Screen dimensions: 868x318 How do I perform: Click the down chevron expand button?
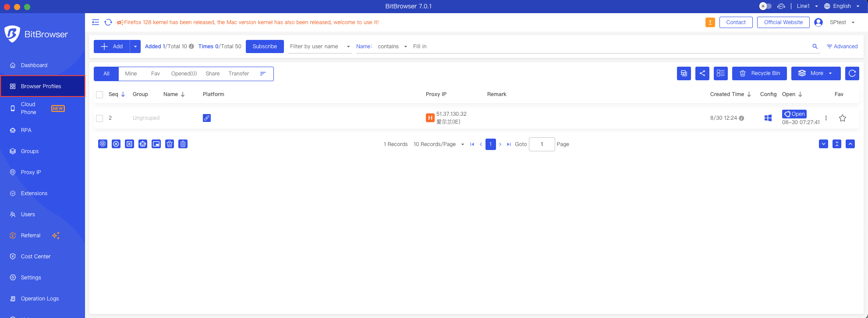pos(824,144)
